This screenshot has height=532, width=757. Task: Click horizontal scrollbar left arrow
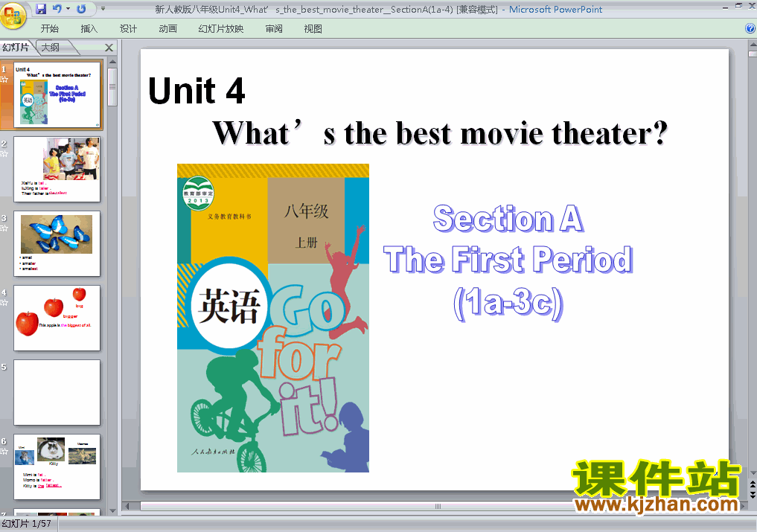[x=127, y=507]
